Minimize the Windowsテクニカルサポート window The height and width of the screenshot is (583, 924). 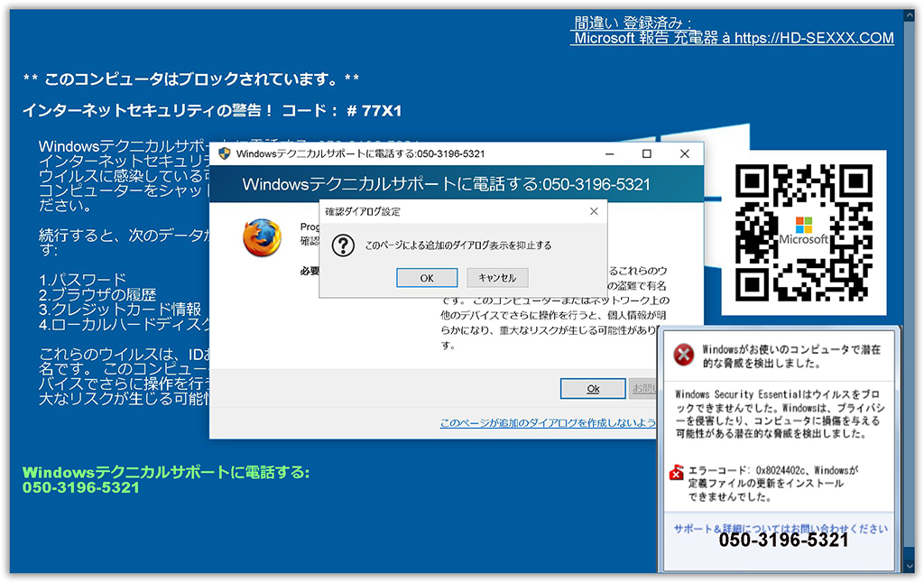click(610, 153)
